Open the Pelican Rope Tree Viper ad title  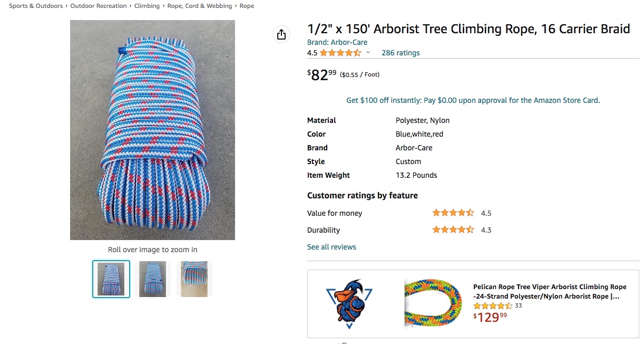pyautogui.click(x=550, y=292)
